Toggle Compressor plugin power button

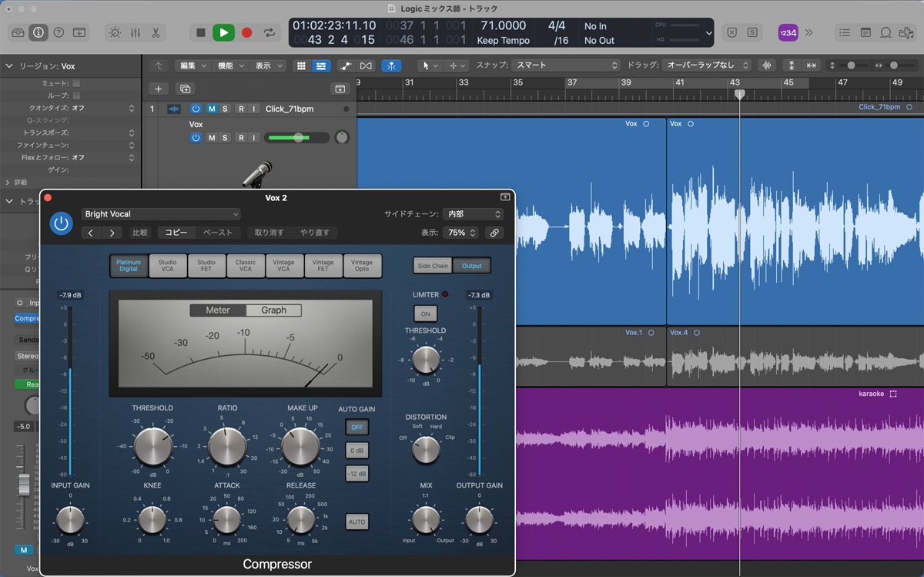[61, 224]
